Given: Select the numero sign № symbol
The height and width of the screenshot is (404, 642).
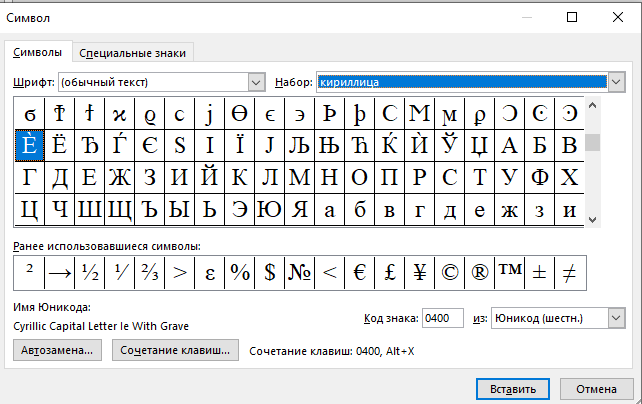Looking at the screenshot, I should coord(299,273).
